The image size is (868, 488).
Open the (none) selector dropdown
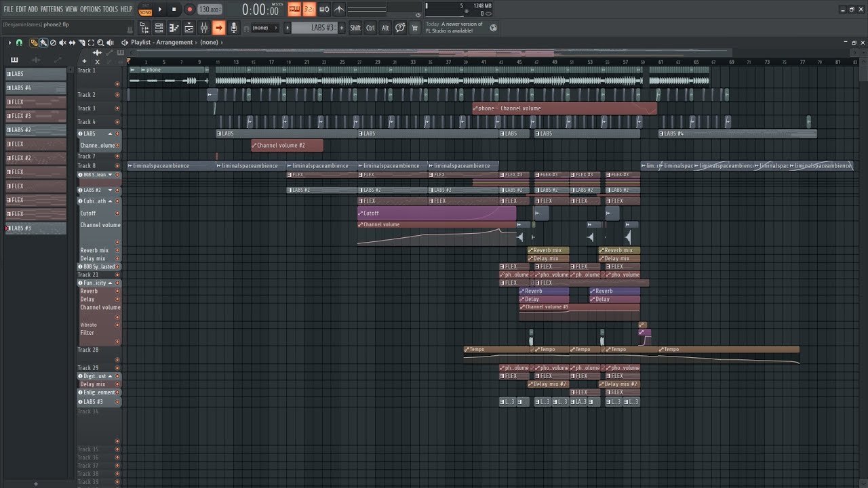(264, 28)
